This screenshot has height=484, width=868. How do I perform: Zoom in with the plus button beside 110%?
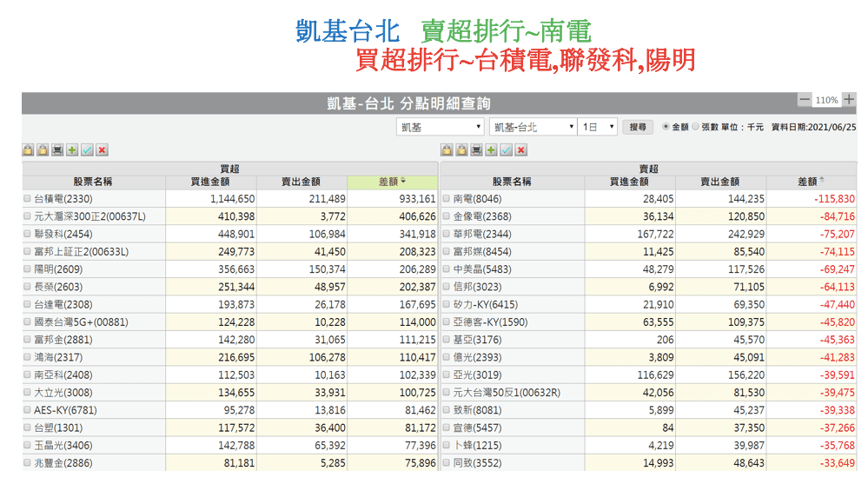[849, 100]
